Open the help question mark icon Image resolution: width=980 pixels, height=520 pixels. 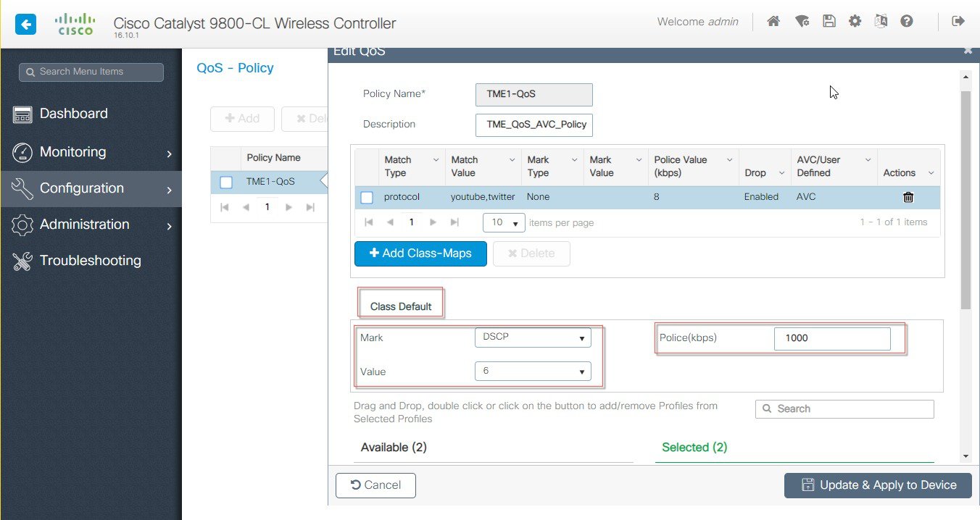click(x=907, y=22)
